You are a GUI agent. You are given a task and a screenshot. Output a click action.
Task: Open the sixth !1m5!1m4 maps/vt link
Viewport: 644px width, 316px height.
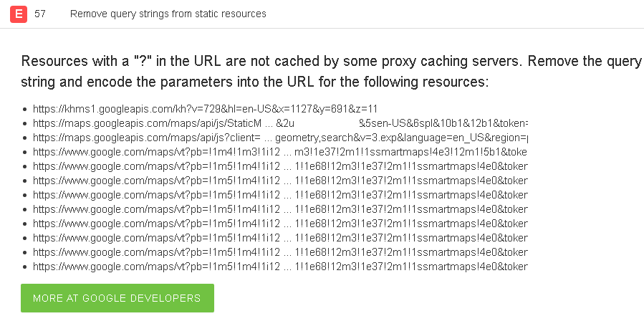pos(280,239)
